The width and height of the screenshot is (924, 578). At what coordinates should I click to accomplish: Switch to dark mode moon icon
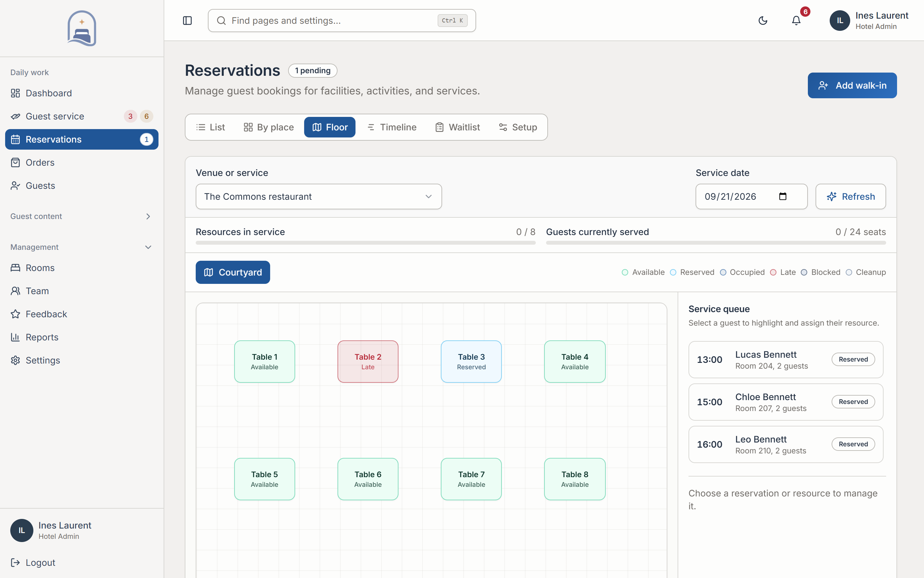(763, 21)
